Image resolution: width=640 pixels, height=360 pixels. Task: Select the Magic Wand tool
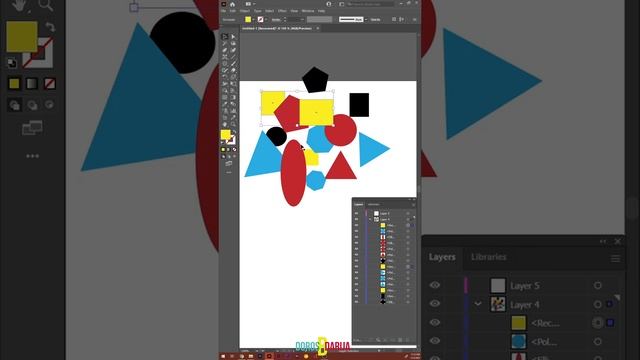pyautogui.click(x=224, y=43)
